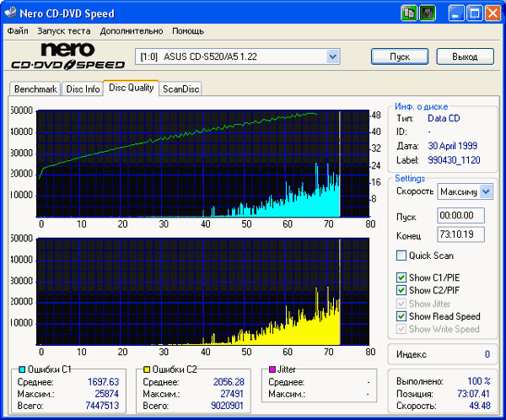Click the Settings group label
Image resolution: width=506 pixels, height=420 pixels.
410,179
